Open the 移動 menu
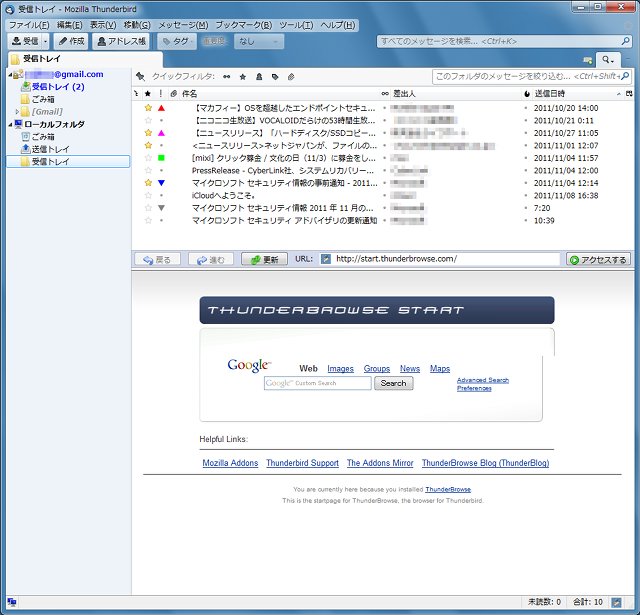640x615 pixels. pos(137,25)
